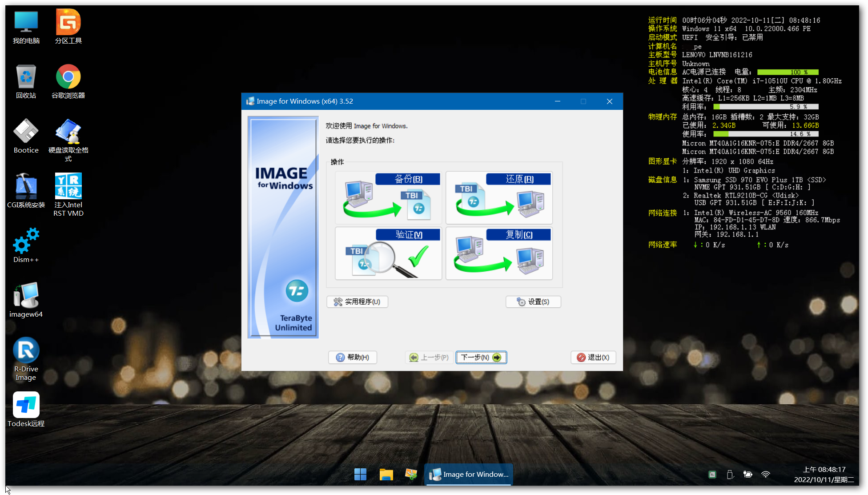This screenshot has width=868, height=495.
Task: Open CGI系统安装 desktop icon
Action: tap(26, 191)
